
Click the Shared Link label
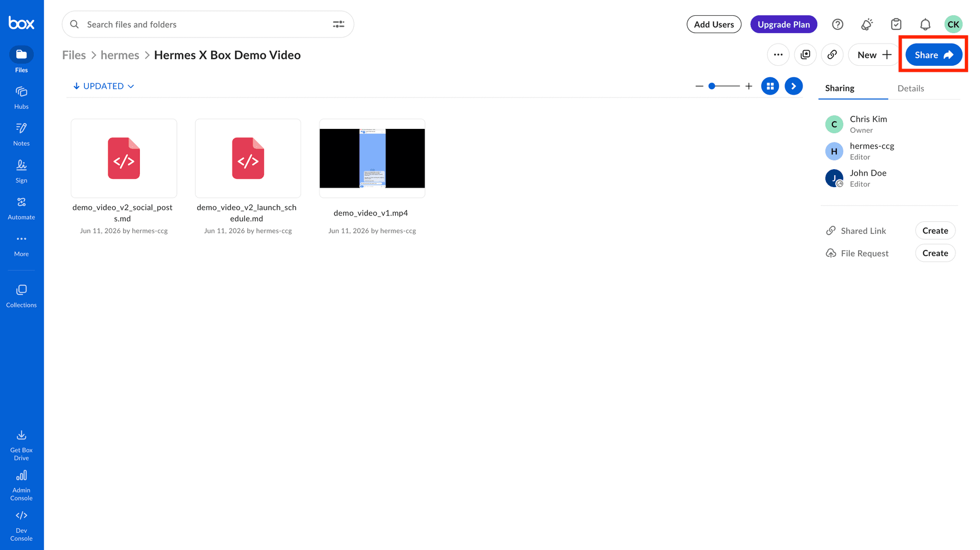[x=863, y=231]
